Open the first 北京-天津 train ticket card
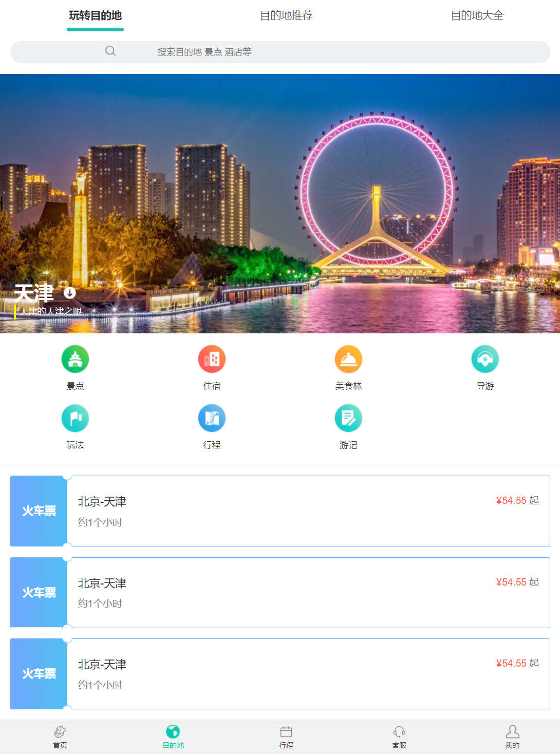 pyautogui.click(x=280, y=511)
